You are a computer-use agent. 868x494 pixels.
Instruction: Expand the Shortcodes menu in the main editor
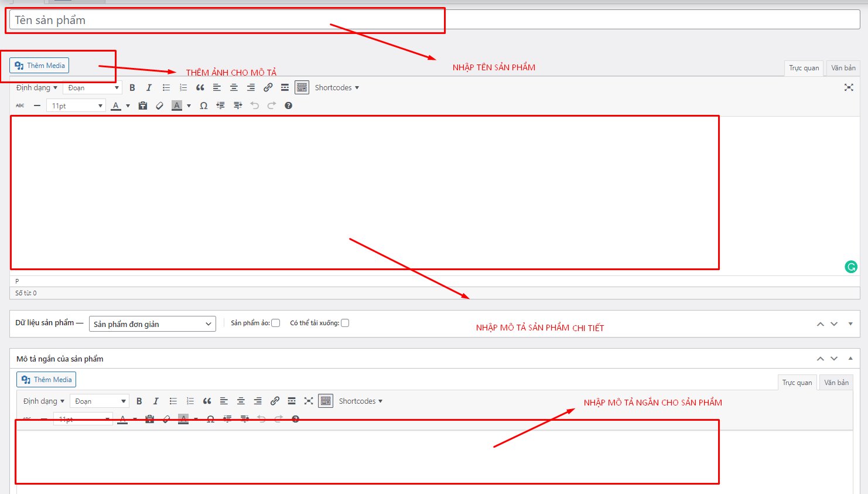[337, 88]
